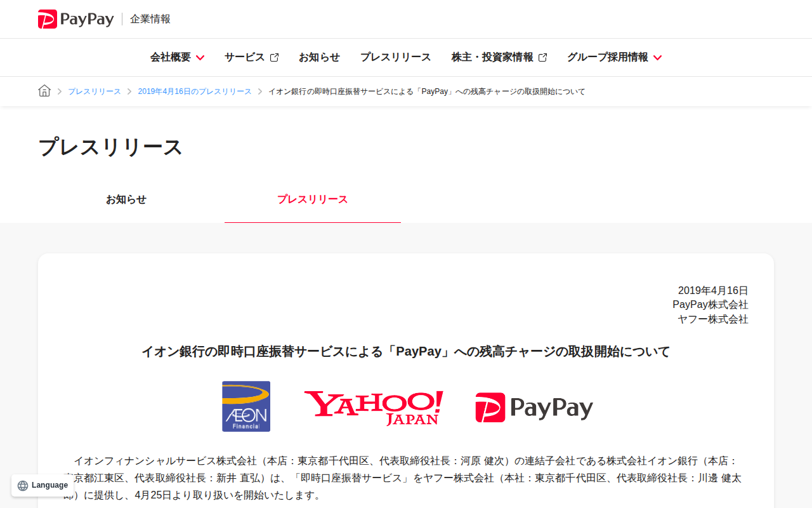Open 株主・投資家情報 link

[499, 57]
